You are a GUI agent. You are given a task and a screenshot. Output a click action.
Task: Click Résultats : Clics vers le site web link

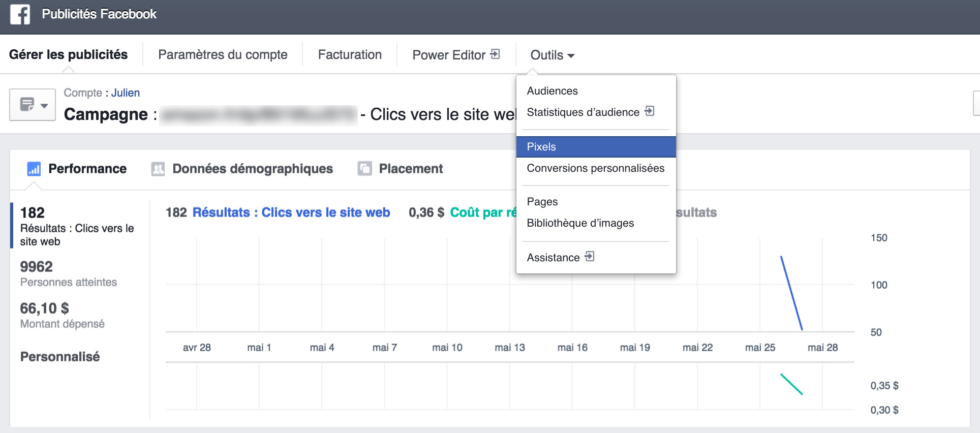pyautogui.click(x=291, y=212)
